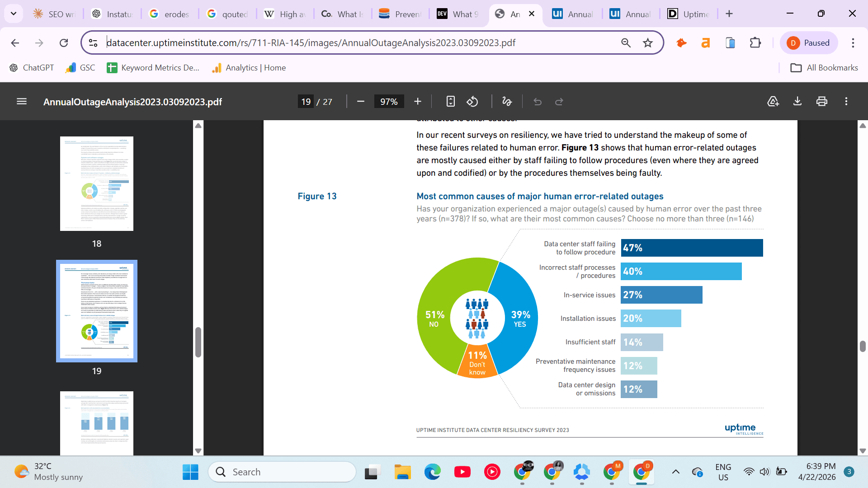
Task: Open the Windows Start menu
Action: pyautogui.click(x=190, y=472)
